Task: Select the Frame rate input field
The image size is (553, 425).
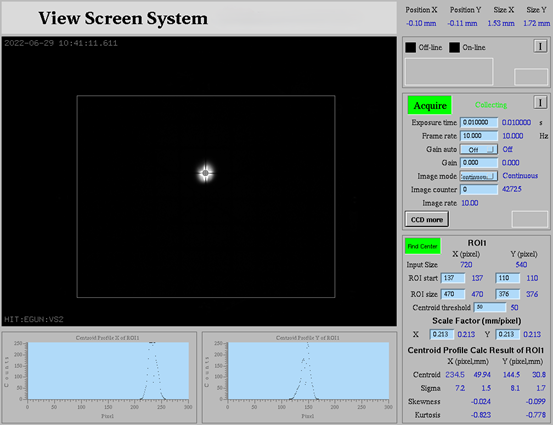Action: coord(479,136)
